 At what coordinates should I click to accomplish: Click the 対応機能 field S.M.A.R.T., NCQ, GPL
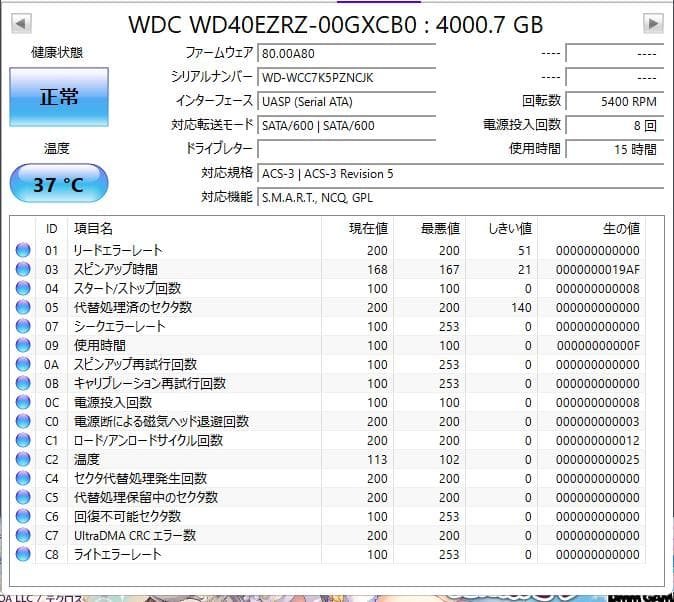tap(460, 197)
